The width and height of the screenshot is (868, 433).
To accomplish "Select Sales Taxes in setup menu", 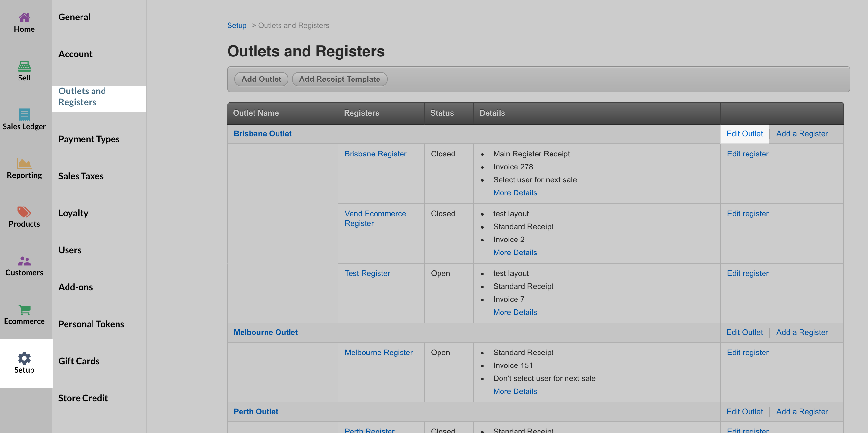I will point(81,176).
